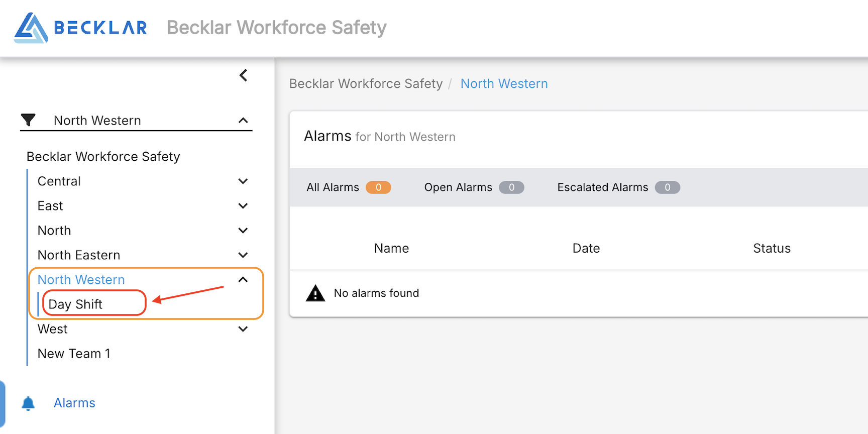This screenshot has height=434, width=868.
Task: Click the Alarms for North Western heading
Action: tap(380, 136)
